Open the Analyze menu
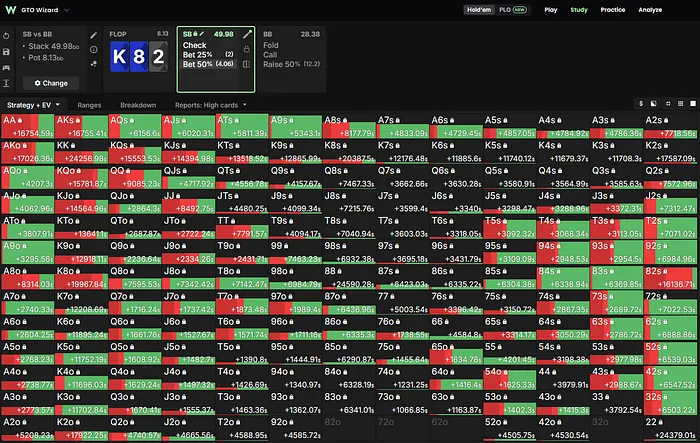 [650, 10]
